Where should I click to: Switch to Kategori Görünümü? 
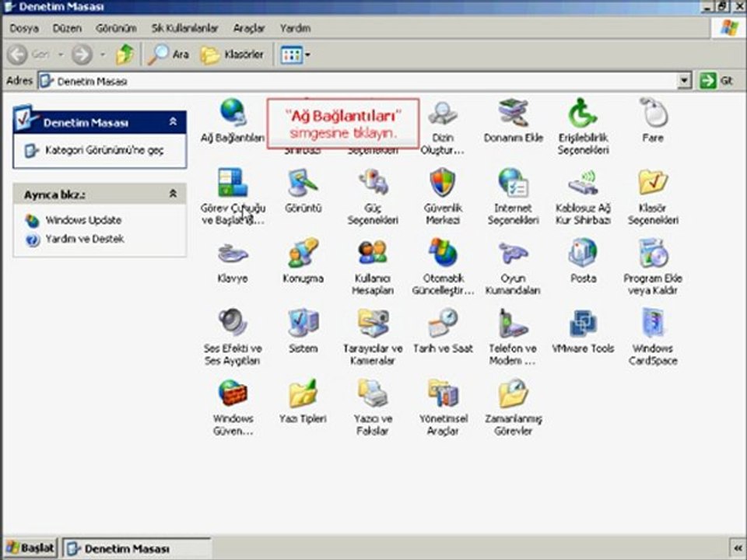[103, 150]
